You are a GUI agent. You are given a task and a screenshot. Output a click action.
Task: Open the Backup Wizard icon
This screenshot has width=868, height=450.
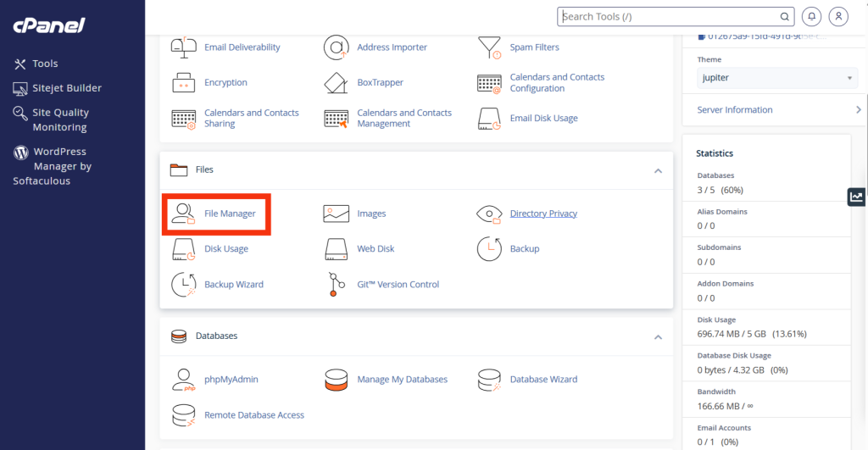pyautogui.click(x=184, y=285)
